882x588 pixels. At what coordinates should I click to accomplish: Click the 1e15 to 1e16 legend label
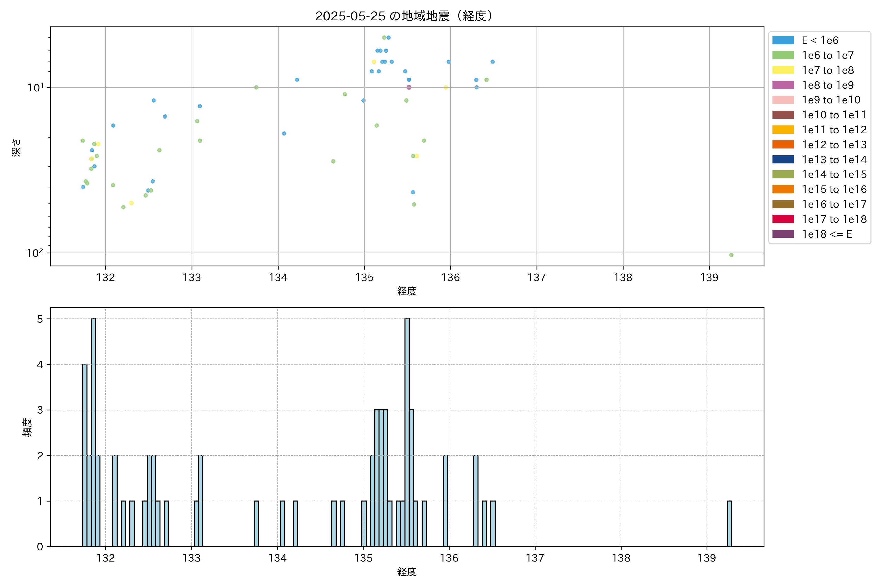click(834, 189)
